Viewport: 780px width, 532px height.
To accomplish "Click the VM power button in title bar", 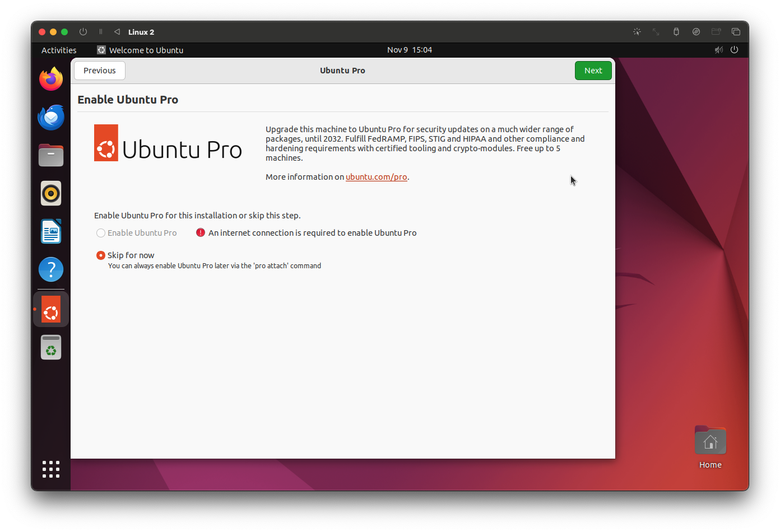I will pos(83,32).
